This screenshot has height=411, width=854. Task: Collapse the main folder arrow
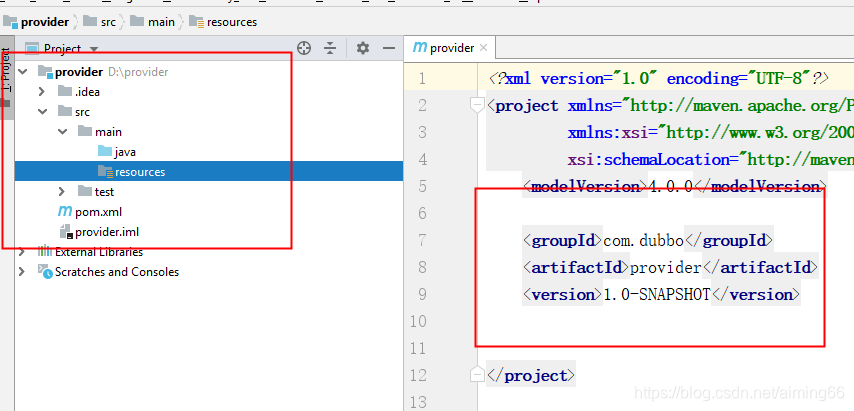62,132
